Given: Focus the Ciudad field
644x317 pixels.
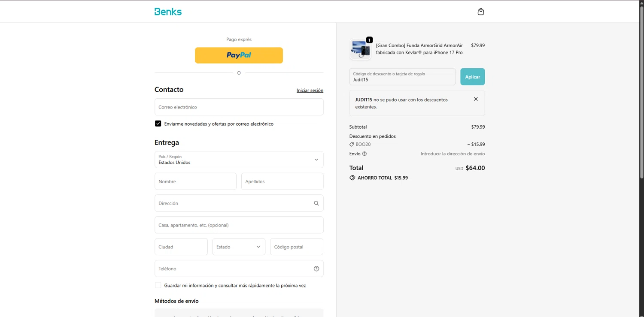Looking at the screenshot, I should 181,247.
